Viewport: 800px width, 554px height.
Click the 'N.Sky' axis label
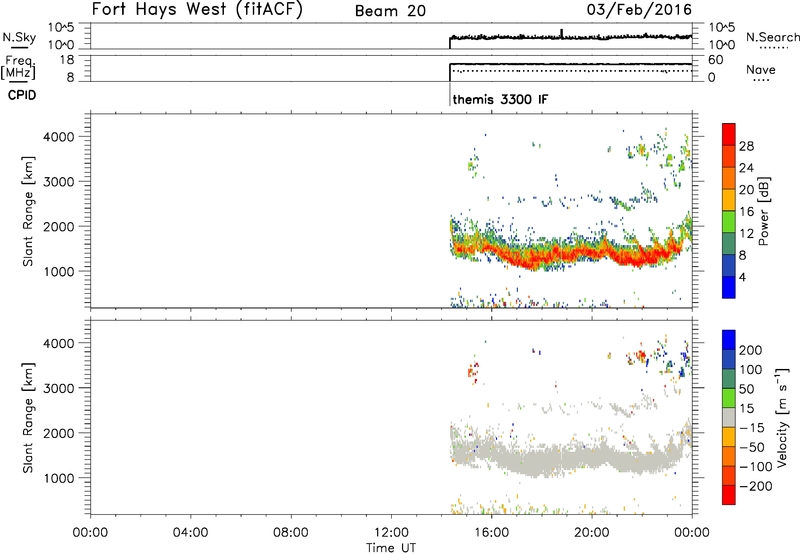click(x=19, y=37)
